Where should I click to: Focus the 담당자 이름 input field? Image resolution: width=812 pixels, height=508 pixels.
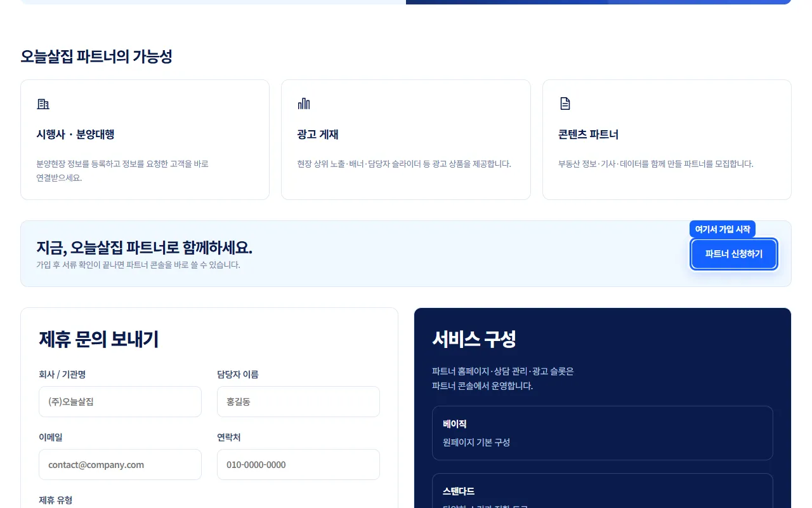click(298, 402)
